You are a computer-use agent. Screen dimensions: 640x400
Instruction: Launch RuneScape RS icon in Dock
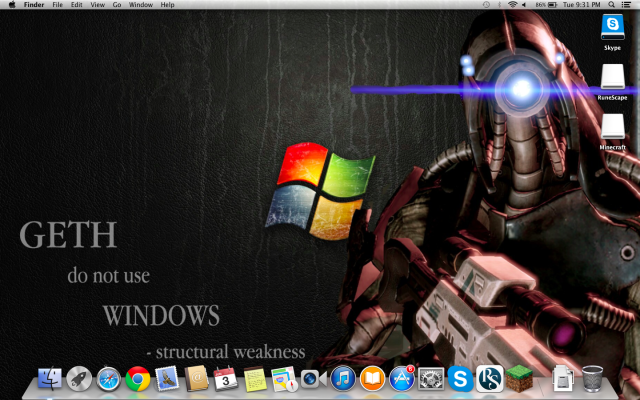tap(490, 378)
